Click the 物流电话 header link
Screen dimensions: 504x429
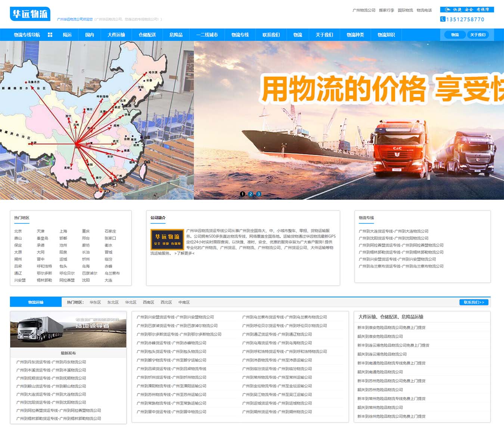[x=424, y=10]
